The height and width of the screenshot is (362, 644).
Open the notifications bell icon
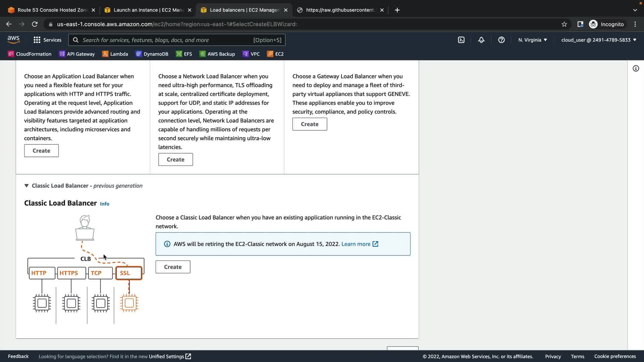click(481, 40)
